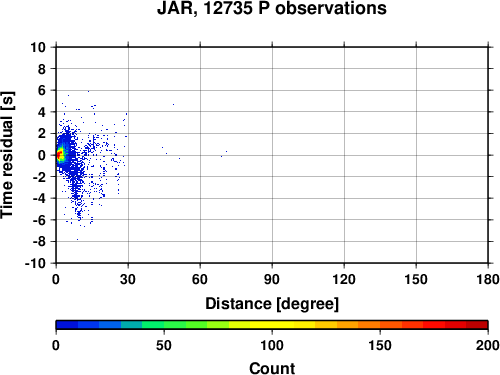Viewport: 500px width, 375px height.
Task: Click the y-axis tick label '6'
Action: [x=42, y=90]
